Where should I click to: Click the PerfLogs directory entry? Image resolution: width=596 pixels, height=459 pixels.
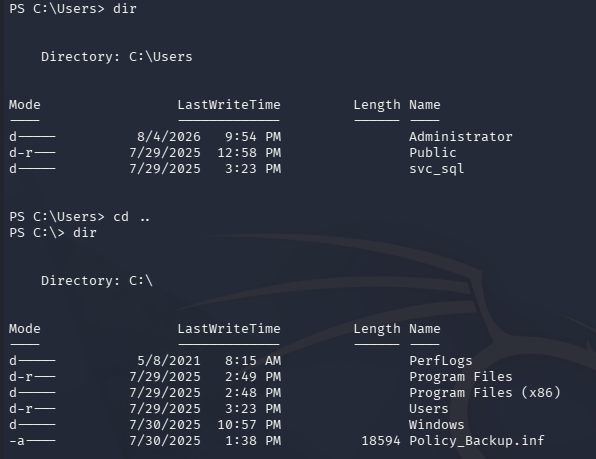[x=441, y=361]
